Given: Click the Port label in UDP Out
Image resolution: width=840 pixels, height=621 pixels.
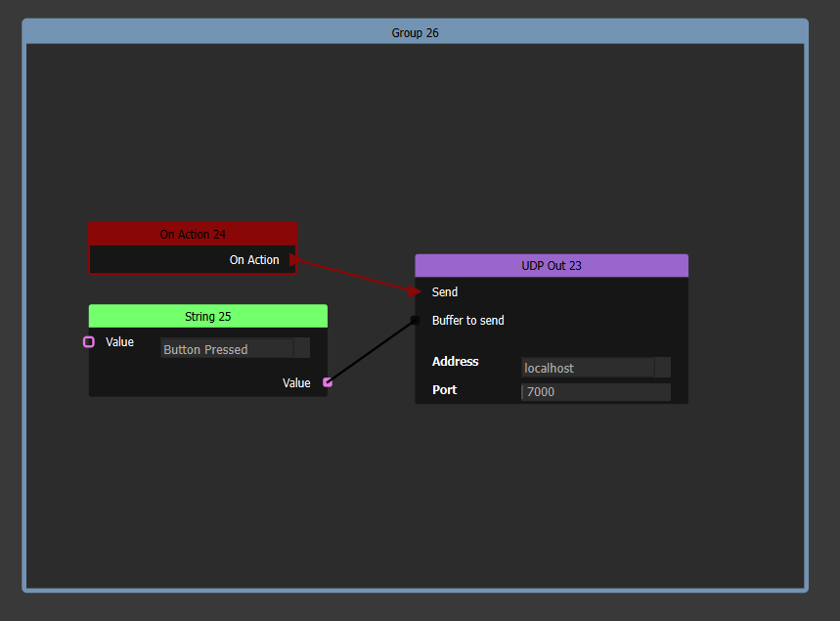Looking at the screenshot, I should tap(445, 390).
